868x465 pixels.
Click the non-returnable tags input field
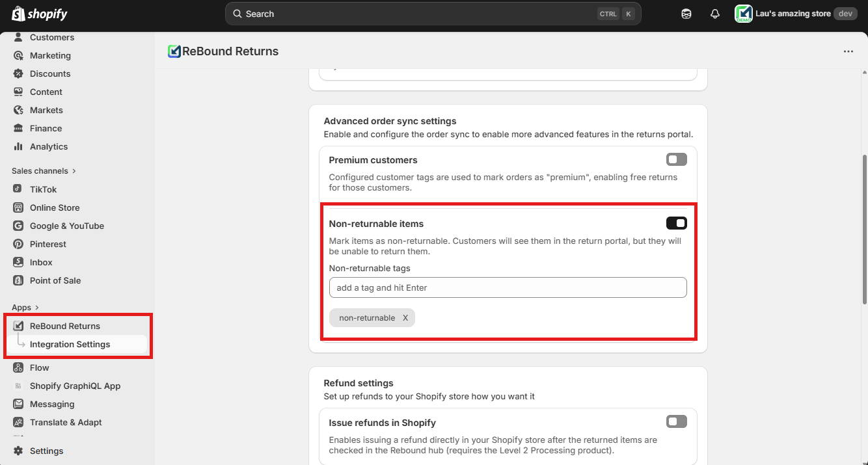click(508, 287)
